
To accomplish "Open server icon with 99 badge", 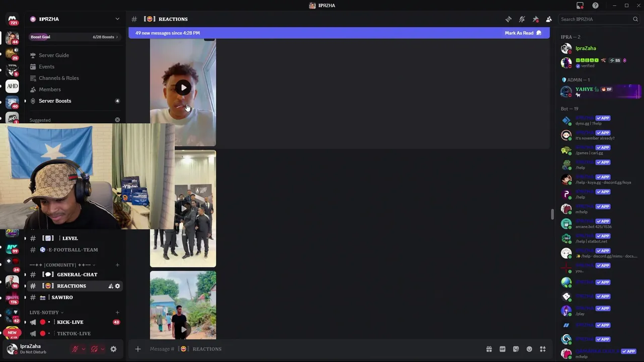I will (13, 248).
